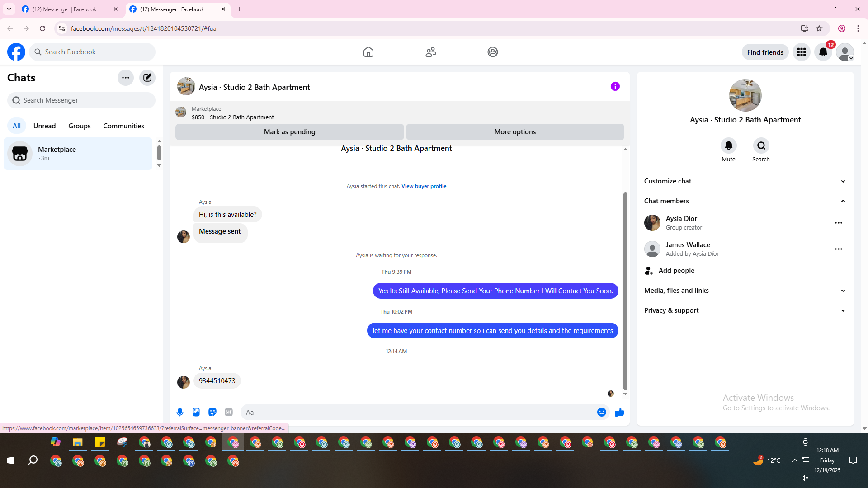This screenshot has width=868, height=488.
Task: Click the voice clip microphone icon
Action: 180,412
